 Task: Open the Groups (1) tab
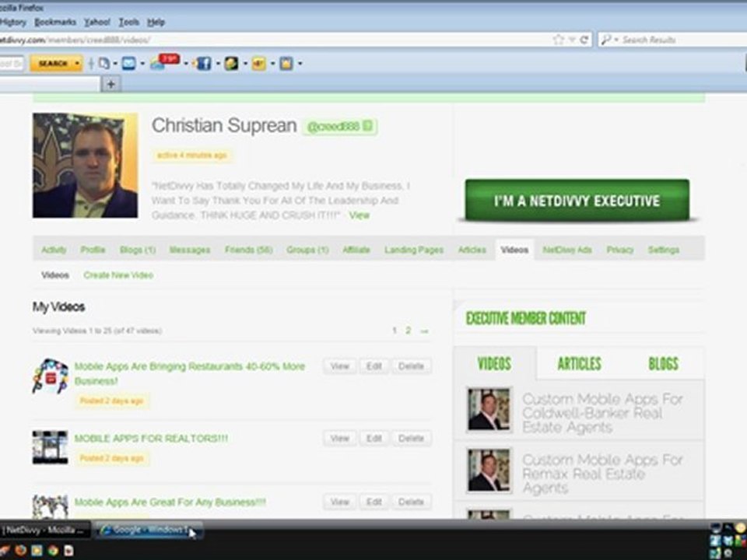coord(307,250)
